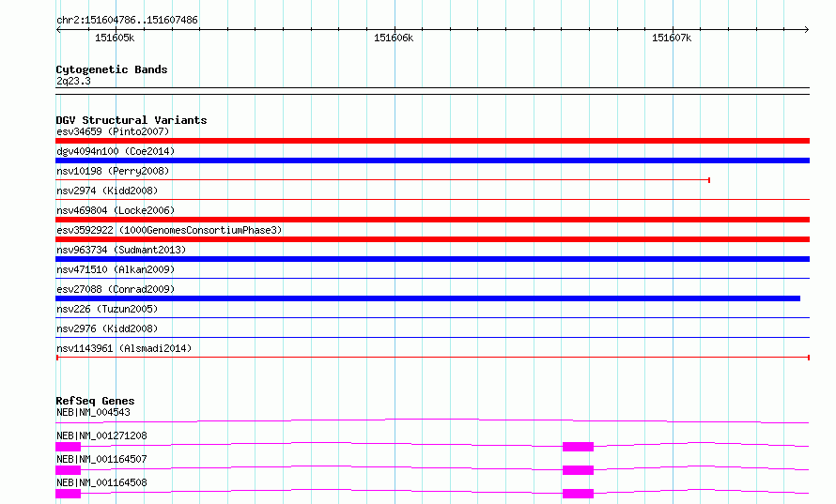Open the NEB|NM_004543 transcript label
836x504 pixels.
[x=93, y=412]
